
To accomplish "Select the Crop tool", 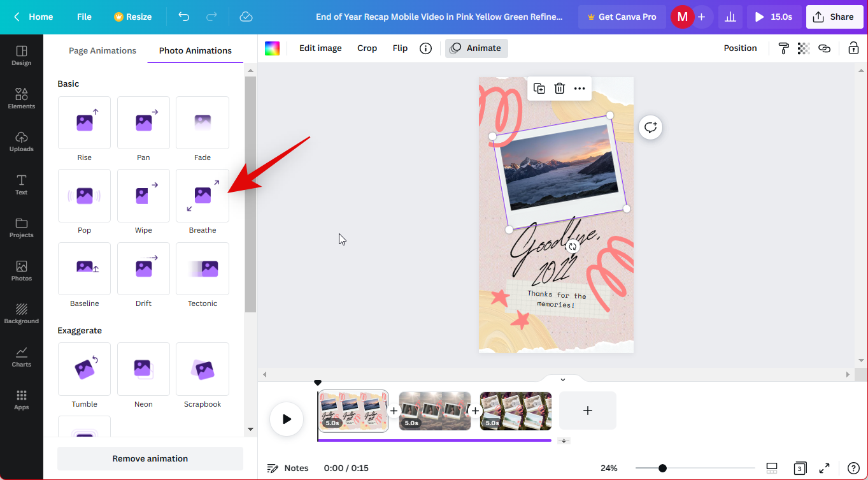I will point(367,48).
